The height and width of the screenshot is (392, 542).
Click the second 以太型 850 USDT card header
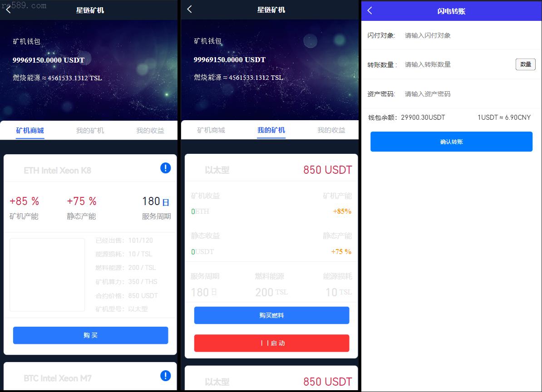[271, 381]
